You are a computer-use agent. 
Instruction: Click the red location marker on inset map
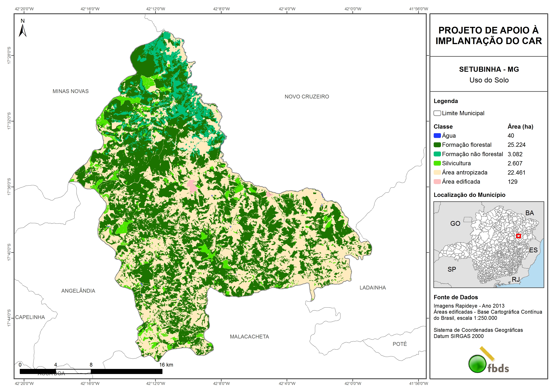(x=518, y=236)
